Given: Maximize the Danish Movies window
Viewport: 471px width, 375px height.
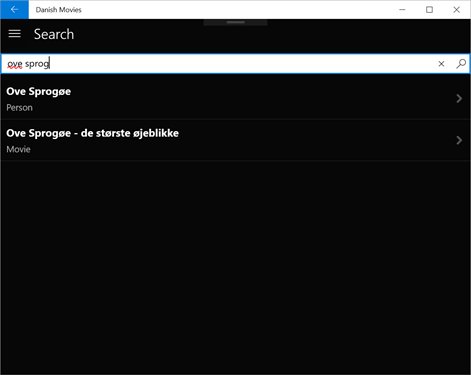Looking at the screenshot, I should tap(429, 10).
